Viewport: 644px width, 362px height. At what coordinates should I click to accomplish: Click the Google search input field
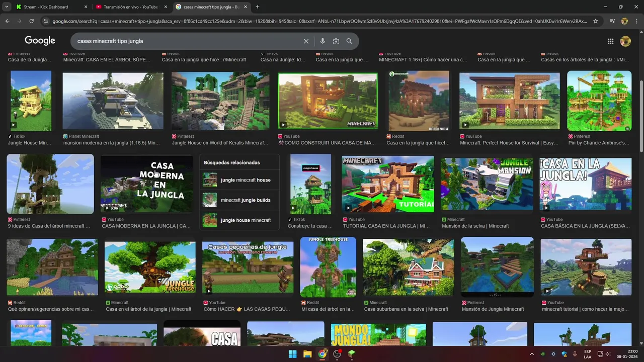186,41
